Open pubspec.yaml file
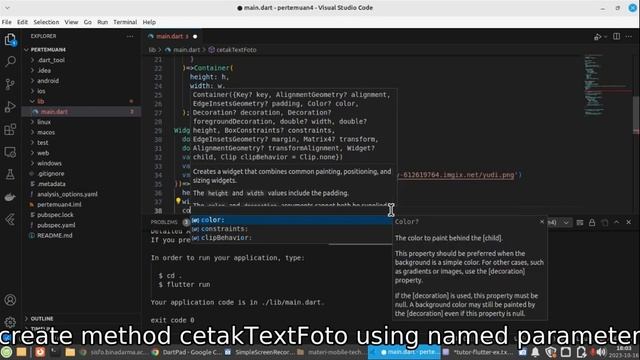640x360 pixels. 81,225
